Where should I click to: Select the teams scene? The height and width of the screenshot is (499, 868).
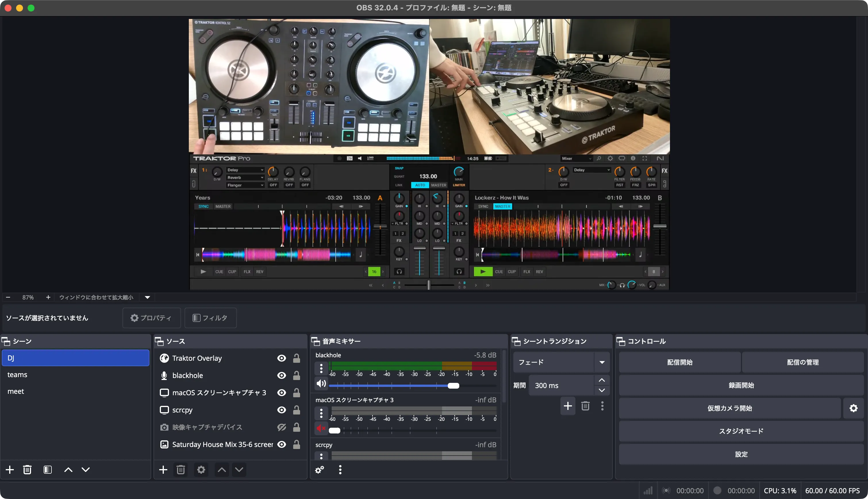18,375
